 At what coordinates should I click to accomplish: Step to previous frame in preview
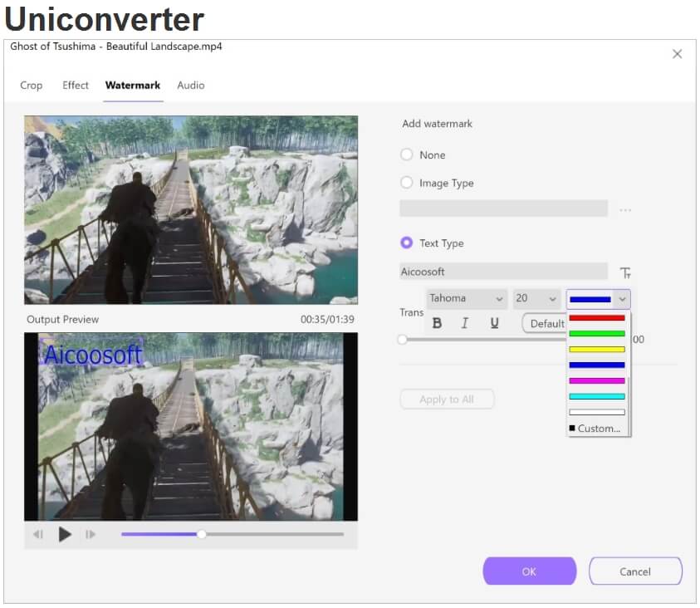tap(38, 534)
